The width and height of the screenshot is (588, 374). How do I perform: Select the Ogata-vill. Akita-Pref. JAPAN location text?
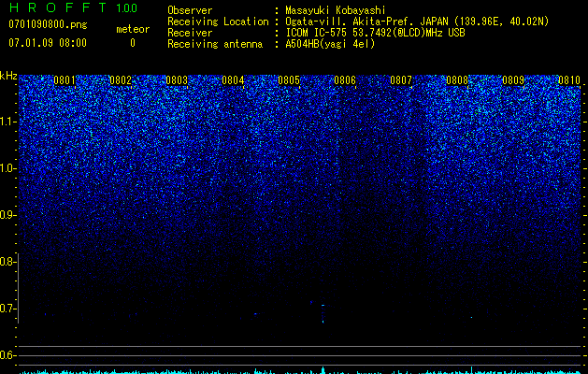click(x=419, y=22)
